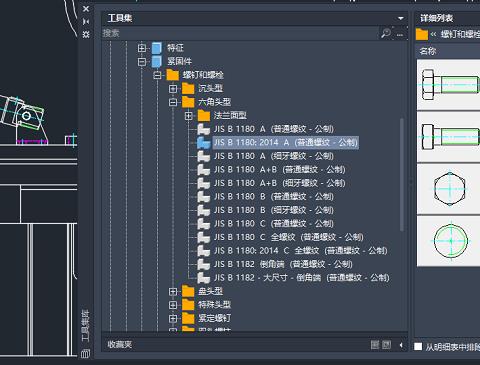Select JIS B 1180 A (普通螺纹 - 公制) text
This screenshot has width=480, height=365.
pyautogui.click(x=274, y=129)
